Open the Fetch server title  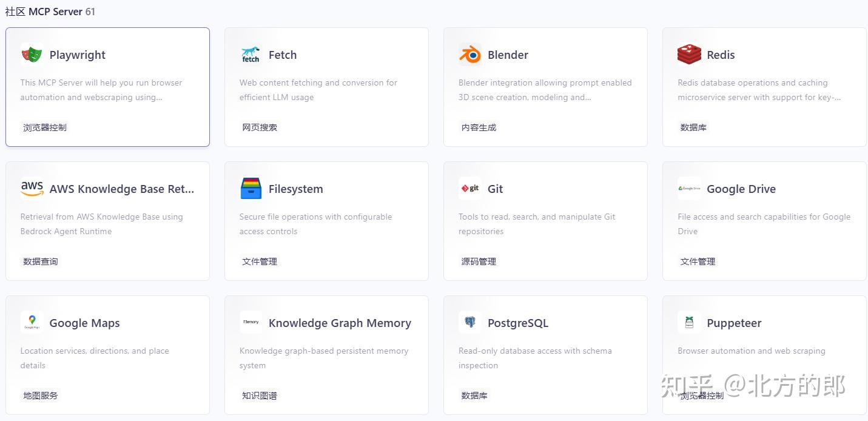(x=283, y=55)
